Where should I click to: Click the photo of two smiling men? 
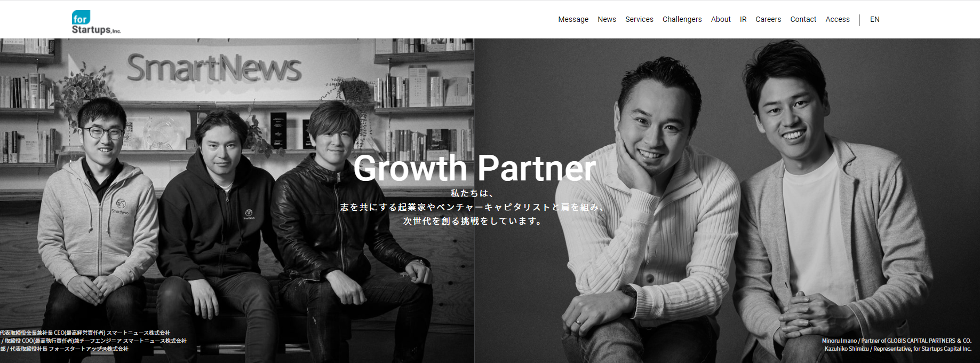click(727, 201)
